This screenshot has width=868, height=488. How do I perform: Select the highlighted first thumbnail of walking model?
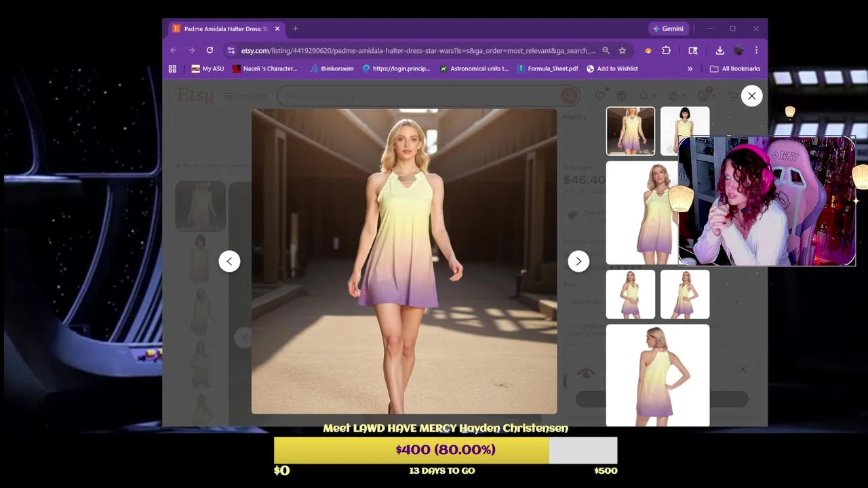click(631, 131)
